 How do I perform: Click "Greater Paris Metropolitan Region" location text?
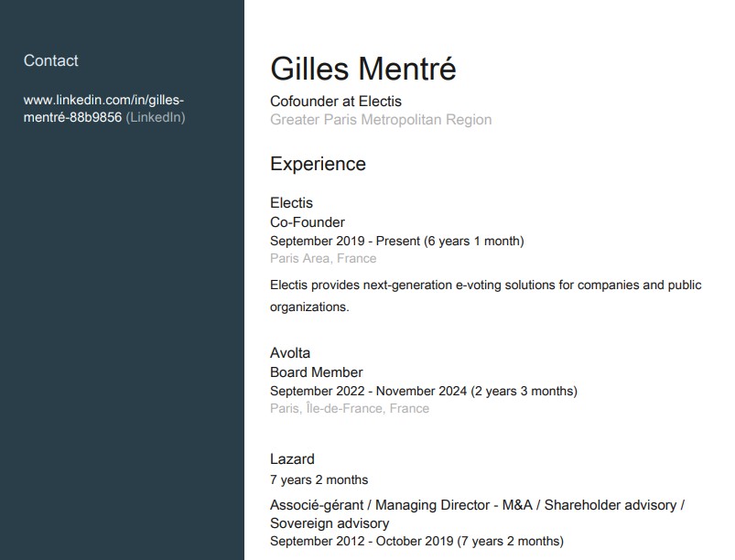(x=381, y=120)
